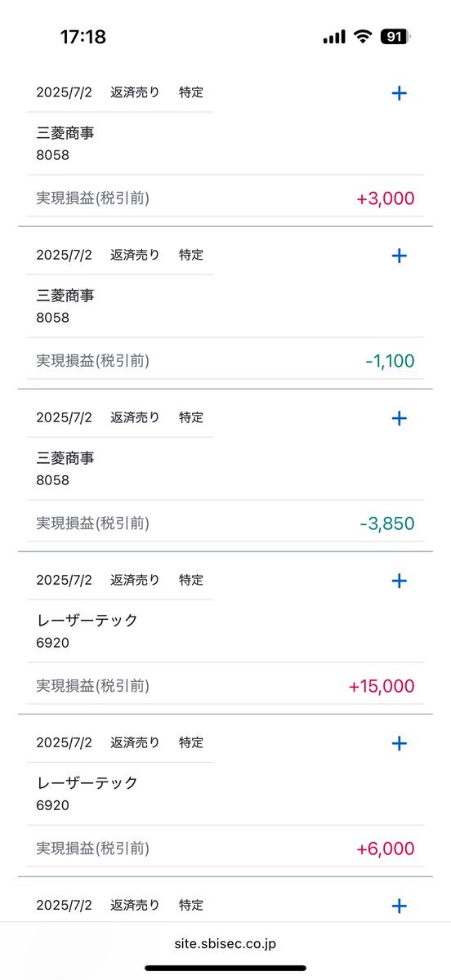The height and width of the screenshot is (980, 451).
Task: Open plus icon for 三菱商事 -3,850 entry
Action: [399, 418]
